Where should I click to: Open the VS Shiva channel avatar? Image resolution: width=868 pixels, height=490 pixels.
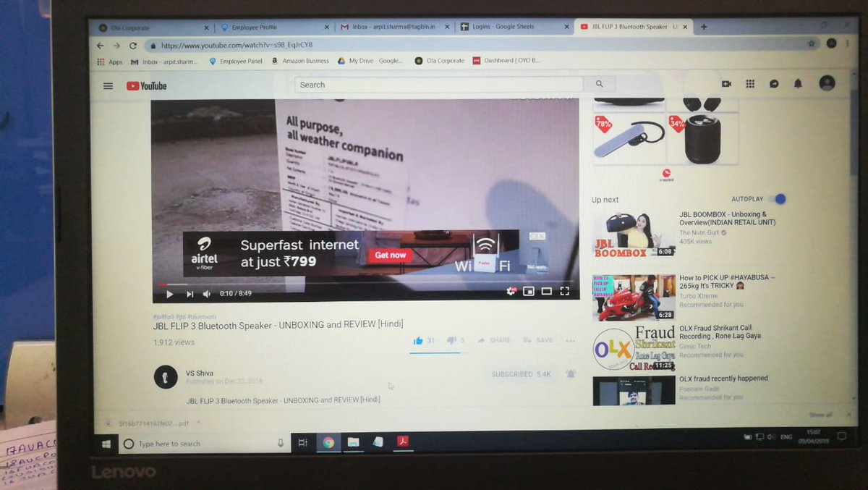tap(166, 377)
